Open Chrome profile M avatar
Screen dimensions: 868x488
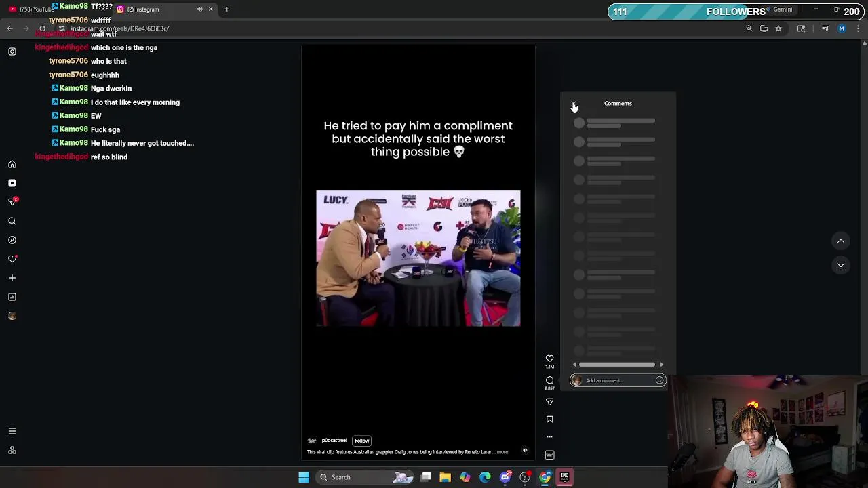[842, 28]
